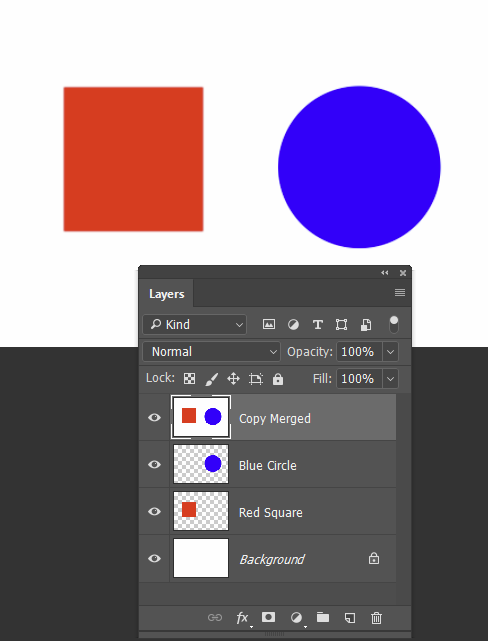The height and width of the screenshot is (641, 488).
Task: Filter for shape layers icon
Action: pyautogui.click(x=341, y=325)
